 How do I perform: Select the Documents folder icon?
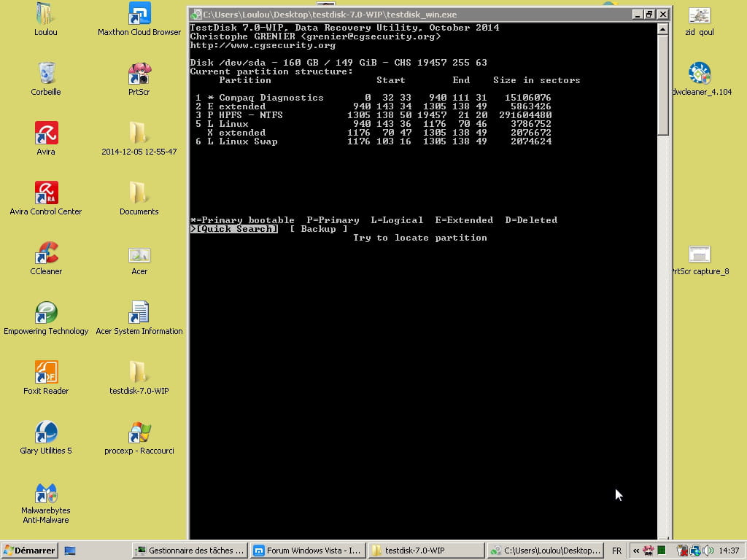pos(139,198)
